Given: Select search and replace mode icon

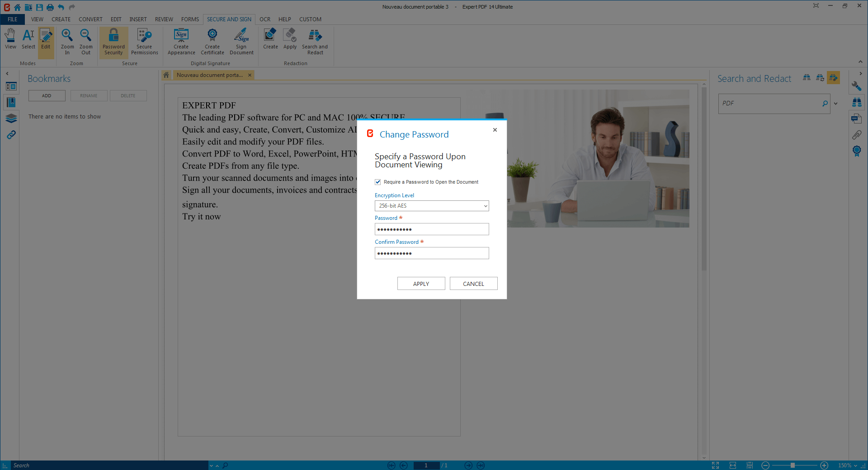Looking at the screenshot, I should tap(820, 78).
